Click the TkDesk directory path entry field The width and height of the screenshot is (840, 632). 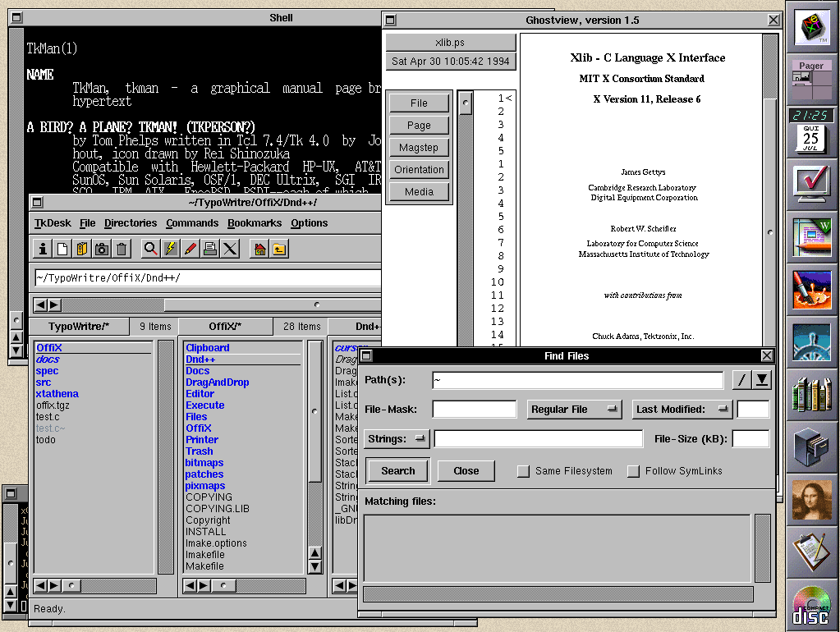[208, 278]
